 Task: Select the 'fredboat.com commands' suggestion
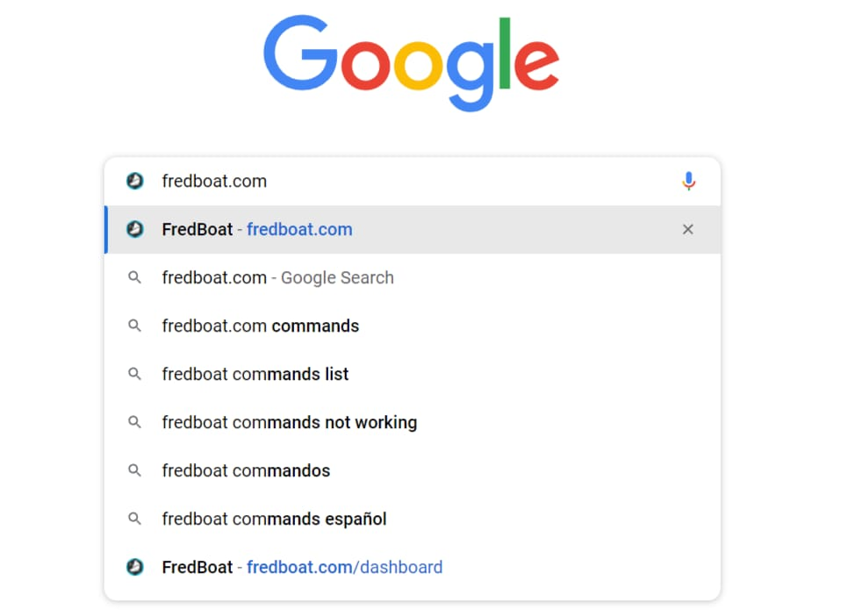pos(413,326)
